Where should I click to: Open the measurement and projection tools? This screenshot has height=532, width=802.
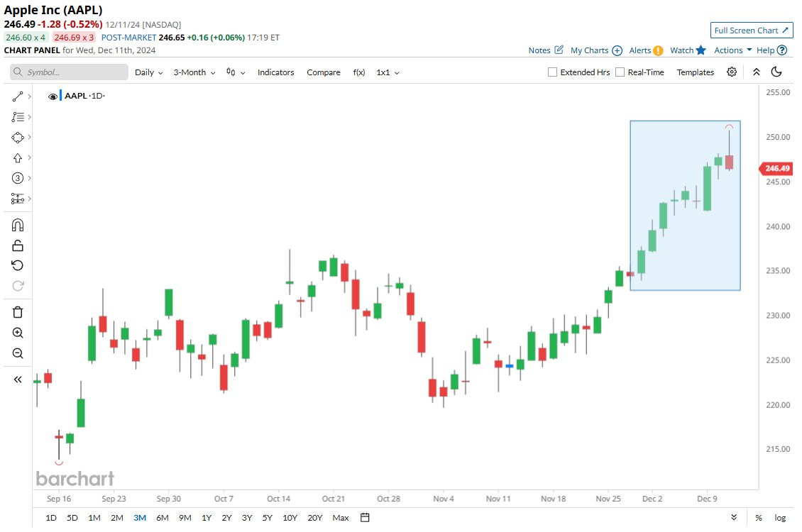point(18,199)
